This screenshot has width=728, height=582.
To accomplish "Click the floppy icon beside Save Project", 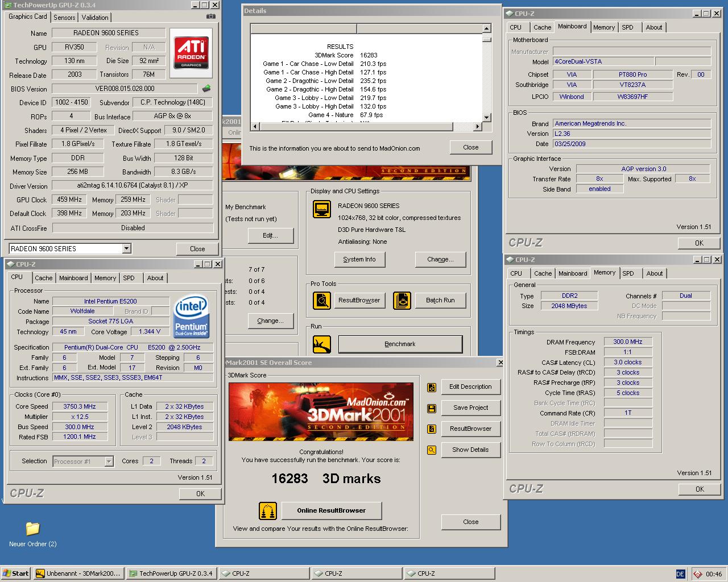I will click(432, 408).
